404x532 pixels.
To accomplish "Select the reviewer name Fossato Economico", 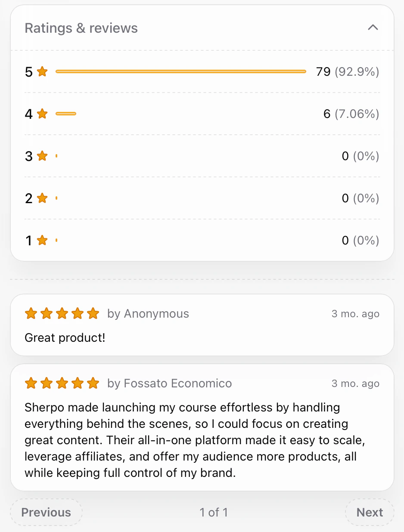I will (x=177, y=383).
